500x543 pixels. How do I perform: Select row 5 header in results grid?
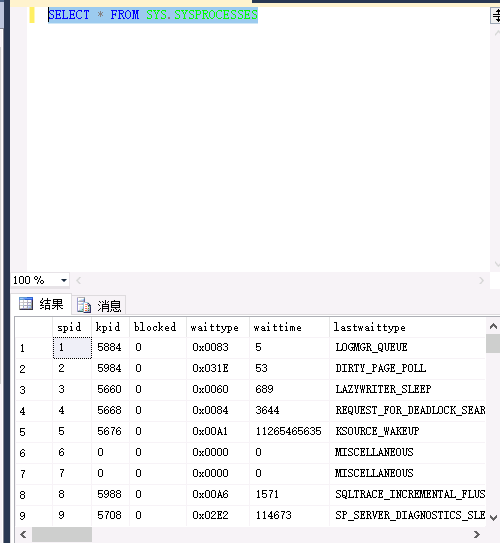[x=34, y=432]
